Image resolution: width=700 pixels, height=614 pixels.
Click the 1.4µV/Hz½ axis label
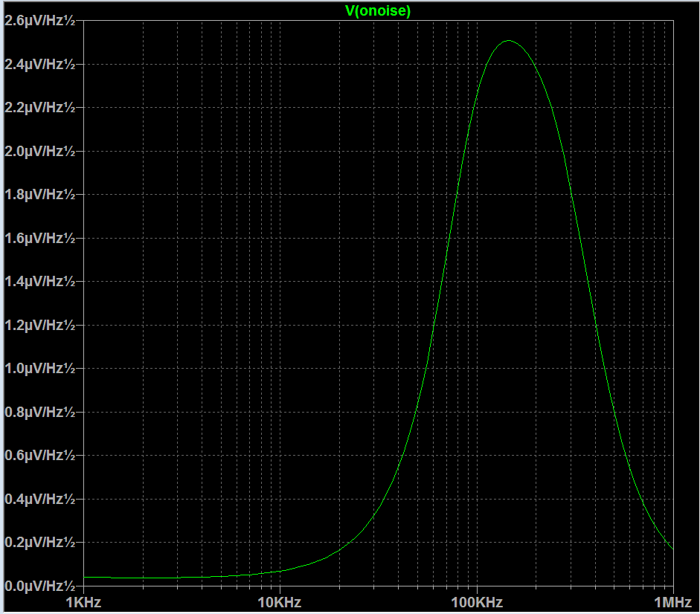click(x=39, y=282)
